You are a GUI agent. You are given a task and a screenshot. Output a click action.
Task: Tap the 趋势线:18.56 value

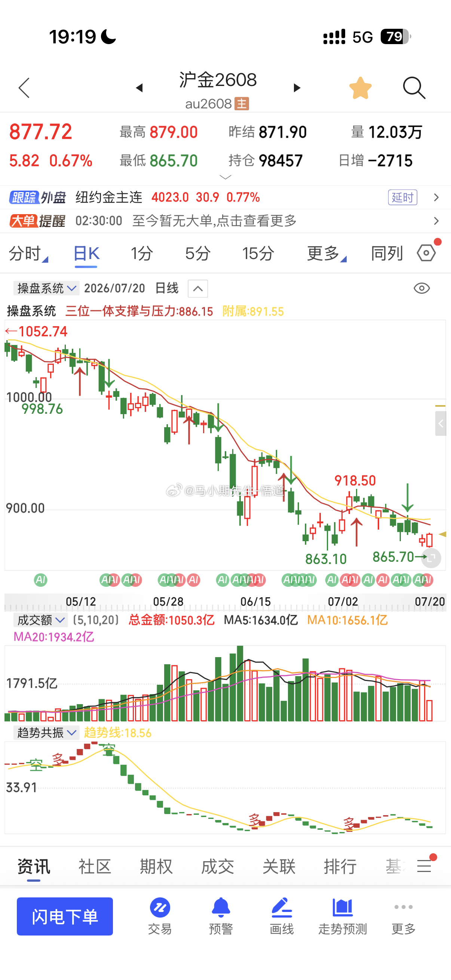click(117, 733)
